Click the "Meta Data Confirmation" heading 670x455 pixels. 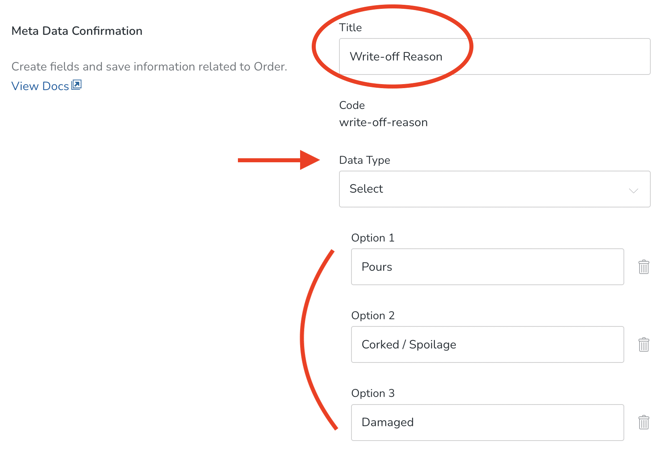(77, 31)
